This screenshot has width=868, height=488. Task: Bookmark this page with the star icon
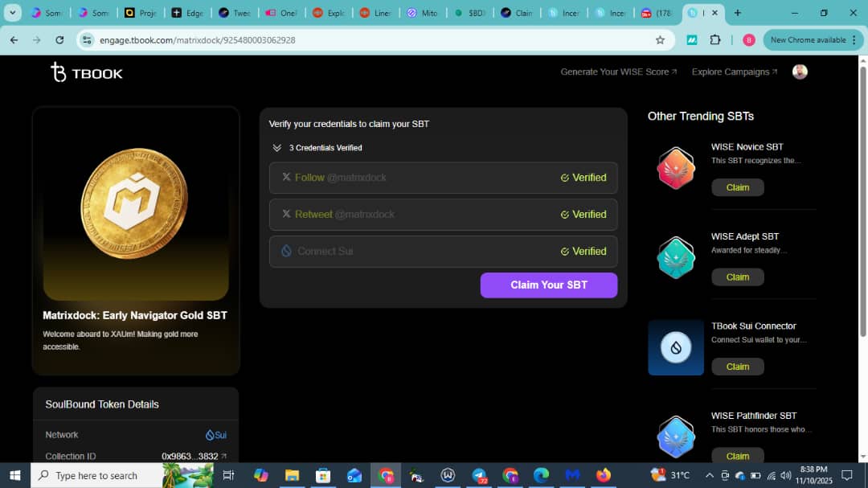coord(660,40)
